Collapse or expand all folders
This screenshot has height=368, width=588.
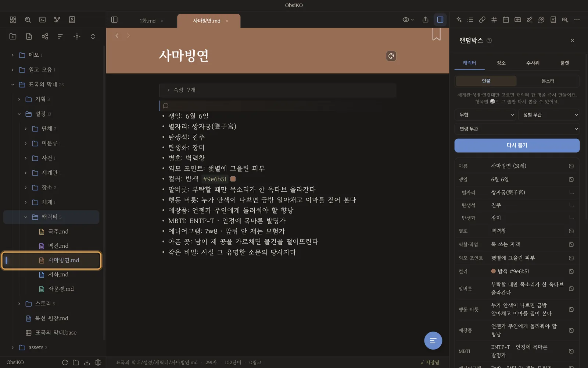(x=93, y=36)
